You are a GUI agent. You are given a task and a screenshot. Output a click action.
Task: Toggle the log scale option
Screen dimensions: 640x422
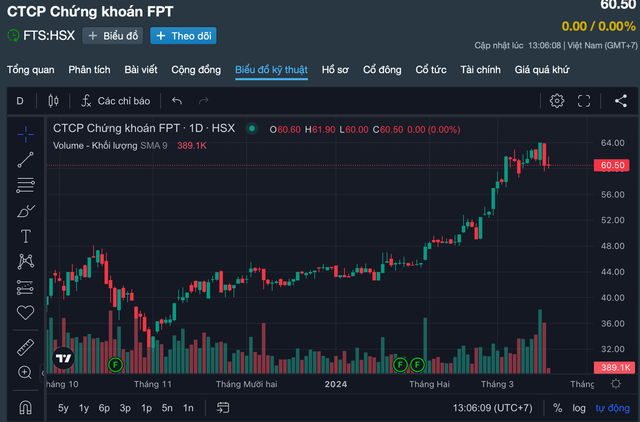tap(579, 408)
